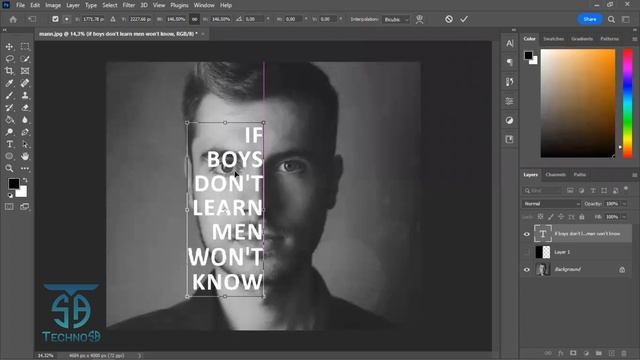Screen dimensions: 640x360
Task: Open the workspace switcher dropdown
Action: coord(626,19)
